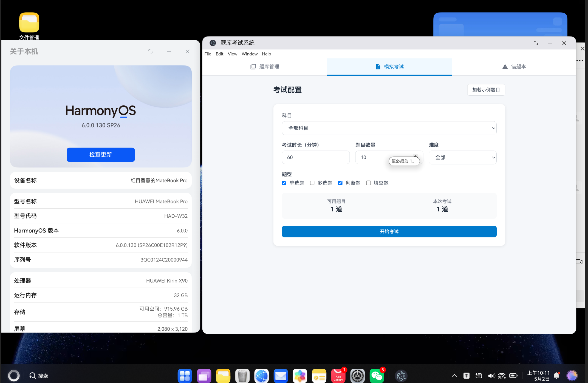Click serial number 3QC0124C20000944
The image size is (588, 383).
pyautogui.click(x=164, y=260)
